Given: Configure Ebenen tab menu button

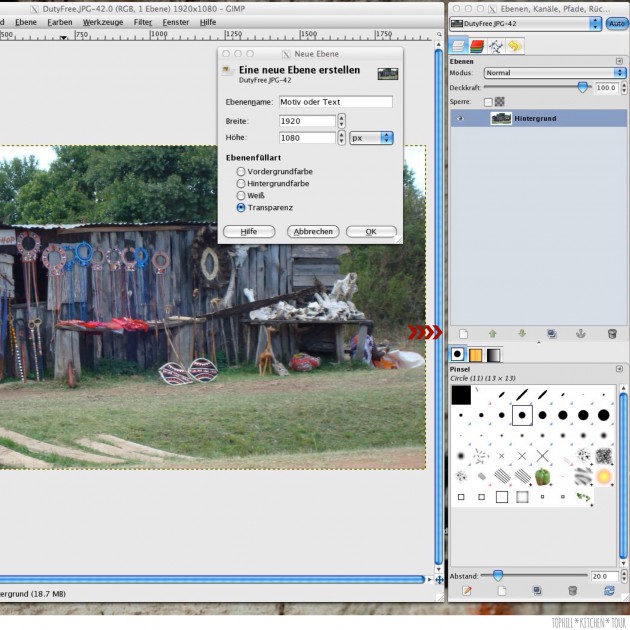Looking at the screenshot, I should (x=619, y=61).
